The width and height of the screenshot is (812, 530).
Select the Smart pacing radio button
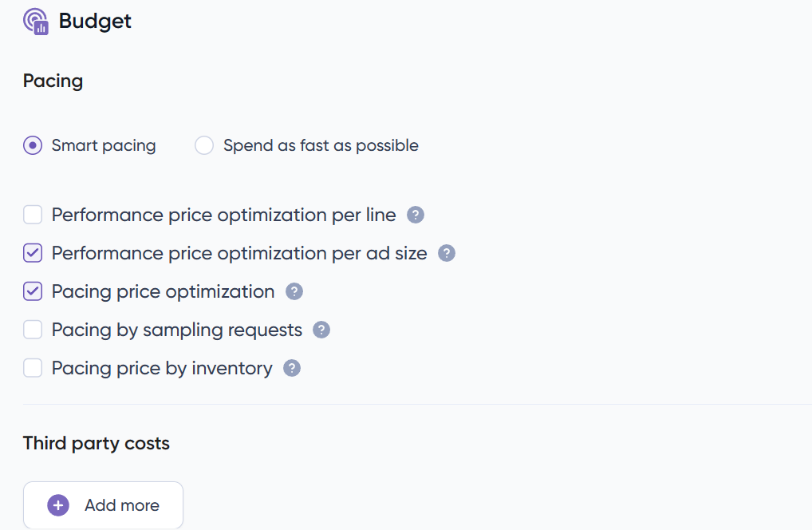click(33, 145)
